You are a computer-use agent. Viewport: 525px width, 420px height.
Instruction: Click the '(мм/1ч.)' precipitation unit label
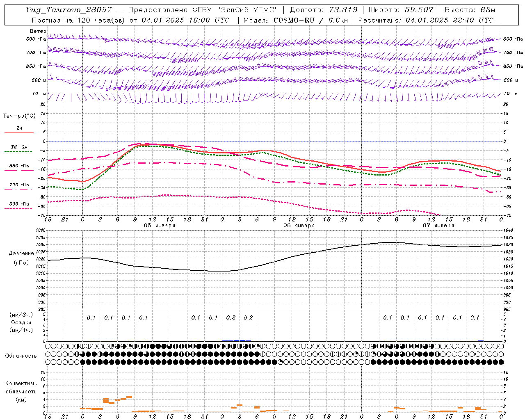point(21,330)
